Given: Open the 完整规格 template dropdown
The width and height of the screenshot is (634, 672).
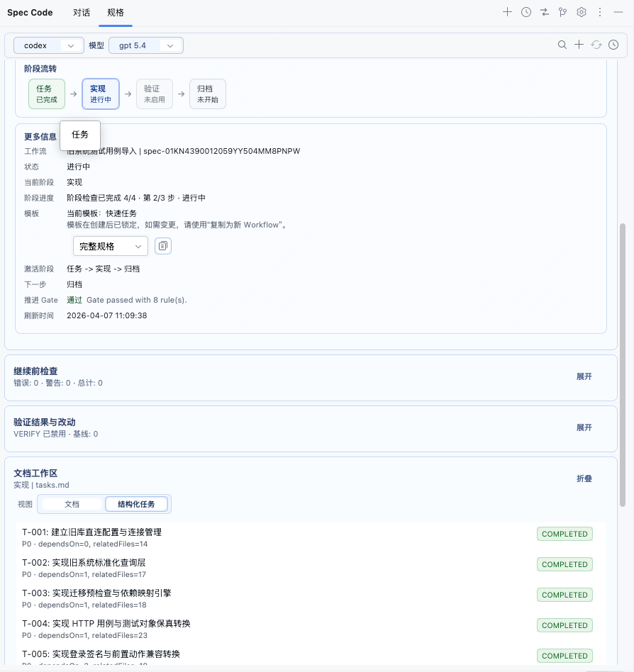Looking at the screenshot, I should 110,246.
